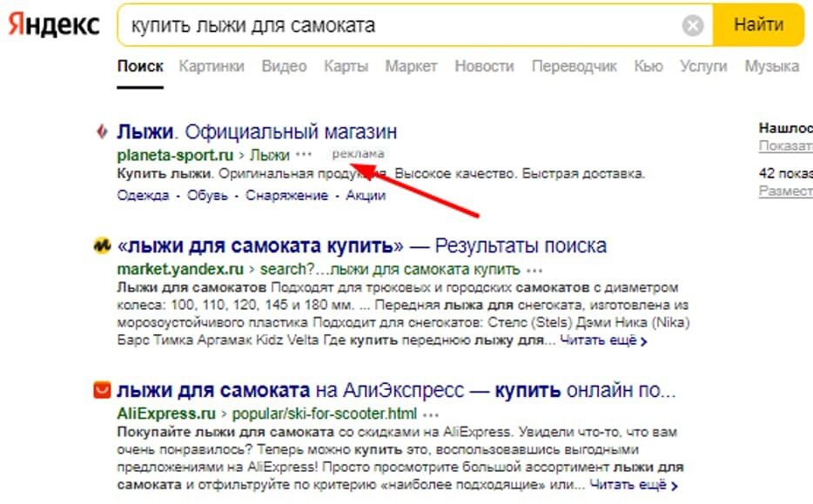Click the red planeta-sport favicon

pos(100,132)
